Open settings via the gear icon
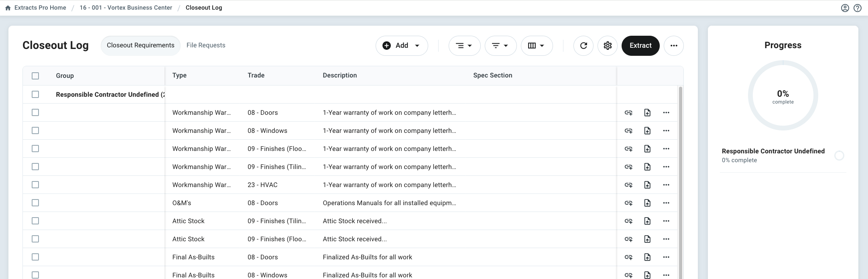 click(x=608, y=46)
